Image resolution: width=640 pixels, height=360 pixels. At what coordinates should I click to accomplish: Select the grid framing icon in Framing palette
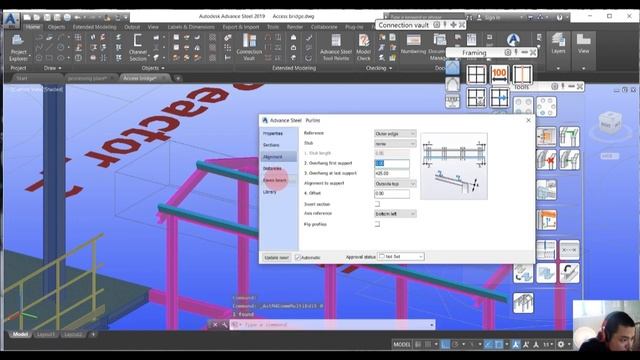click(x=476, y=75)
